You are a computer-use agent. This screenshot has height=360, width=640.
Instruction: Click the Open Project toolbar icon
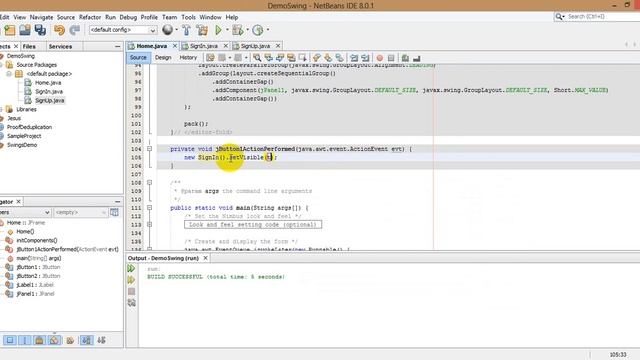25,30
